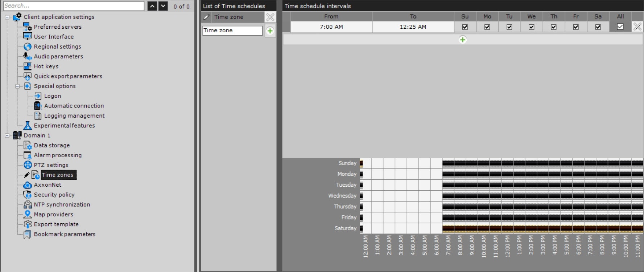The height and width of the screenshot is (272, 644).
Task: Delete the Time zone schedule
Action: pos(270,17)
